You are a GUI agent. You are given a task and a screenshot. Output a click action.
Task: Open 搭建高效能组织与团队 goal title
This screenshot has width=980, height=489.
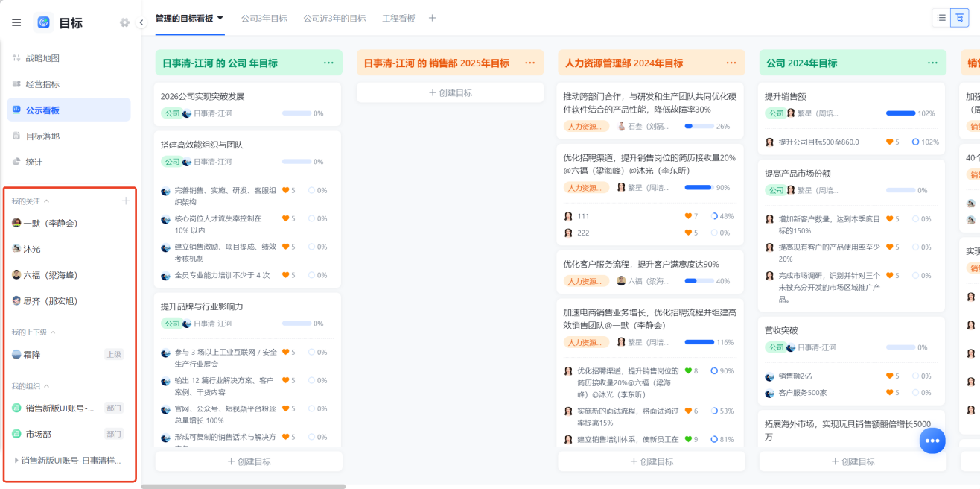(x=202, y=145)
